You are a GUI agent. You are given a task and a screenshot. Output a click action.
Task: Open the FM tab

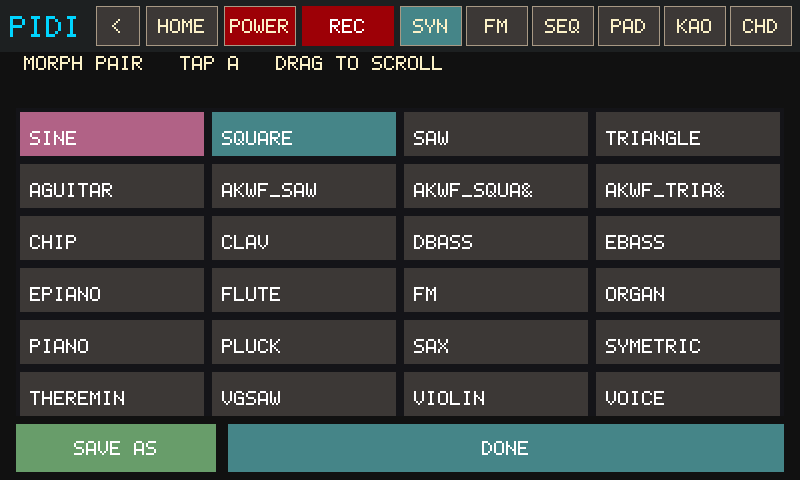click(496, 26)
